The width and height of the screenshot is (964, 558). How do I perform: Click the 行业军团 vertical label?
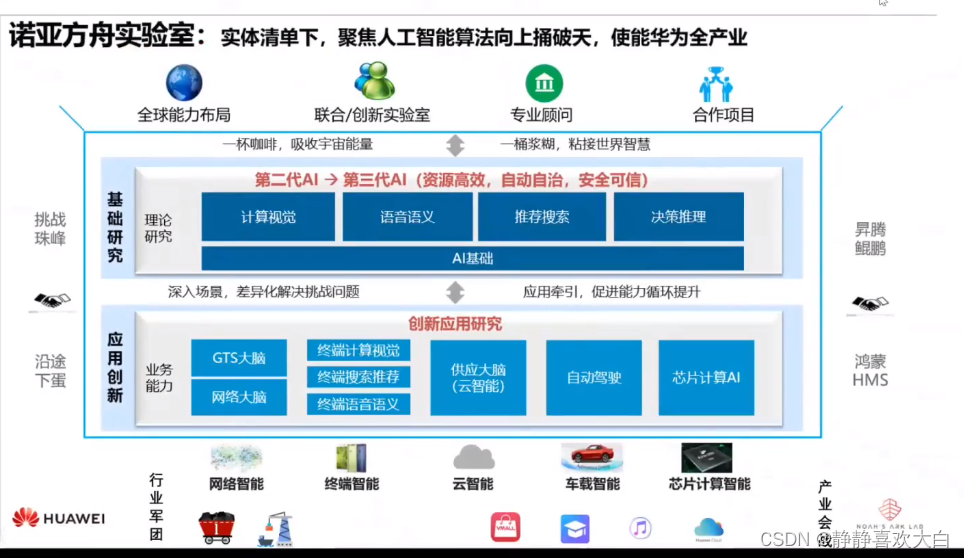point(156,507)
